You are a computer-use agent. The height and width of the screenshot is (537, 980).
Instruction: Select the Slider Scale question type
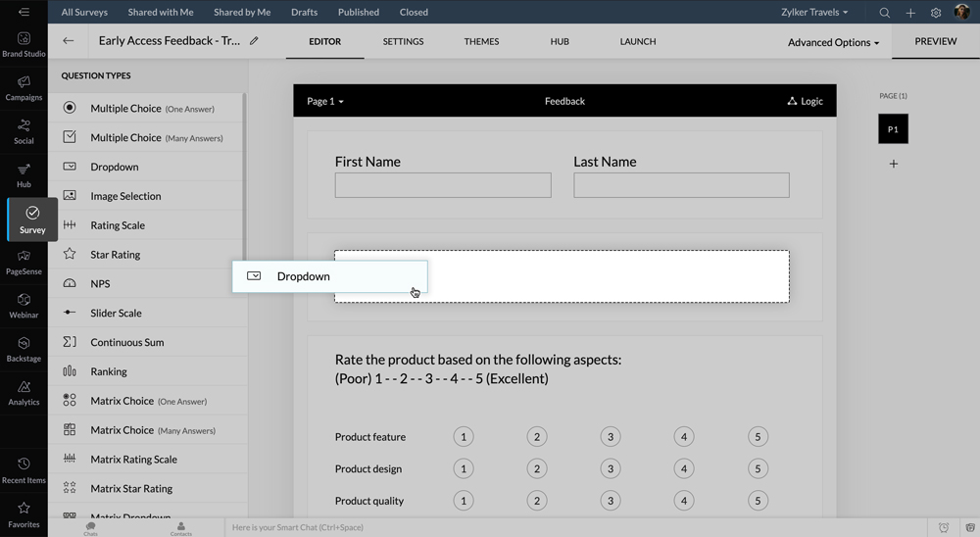coord(116,314)
